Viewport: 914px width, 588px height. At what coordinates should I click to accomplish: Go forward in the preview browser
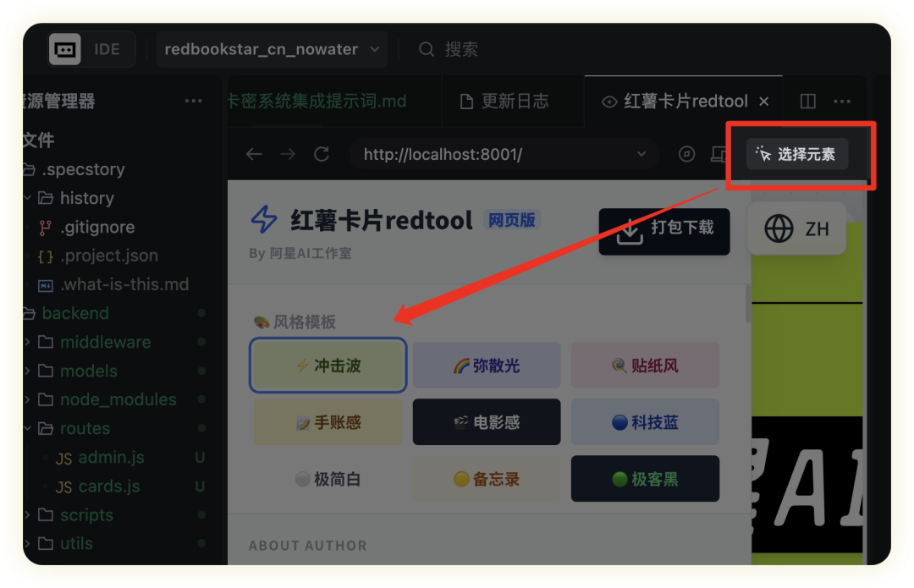(x=288, y=155)
